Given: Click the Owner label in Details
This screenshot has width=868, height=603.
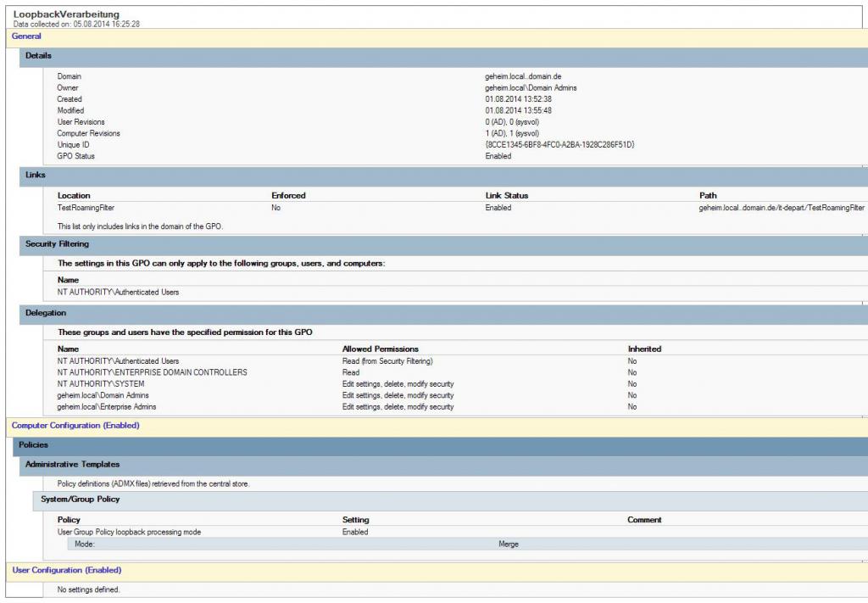Looking at the screenshot, I should tap(68, 88).
